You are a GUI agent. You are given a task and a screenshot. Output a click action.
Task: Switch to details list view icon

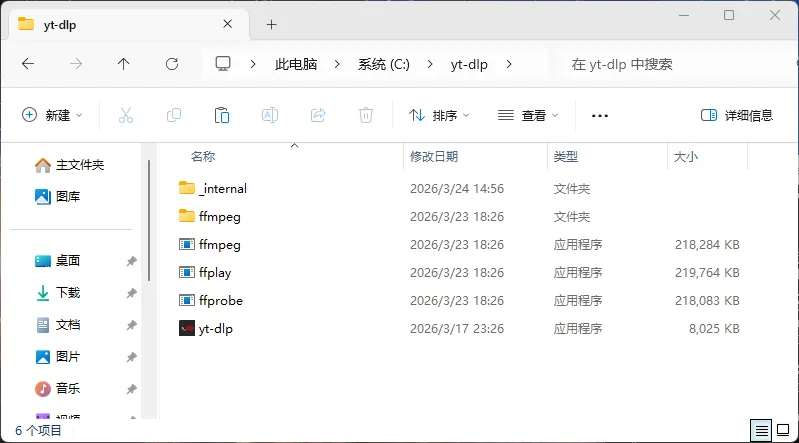point(761,431)
